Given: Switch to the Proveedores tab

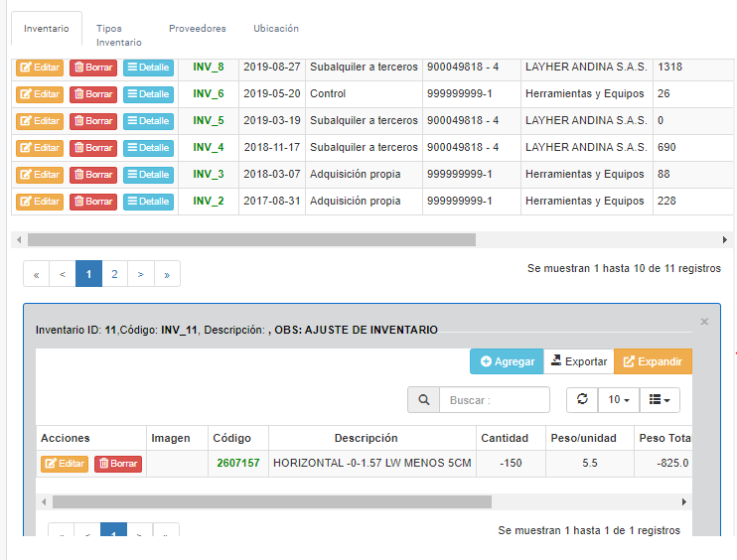Looking at the screenshot, I should click(197, 29).
